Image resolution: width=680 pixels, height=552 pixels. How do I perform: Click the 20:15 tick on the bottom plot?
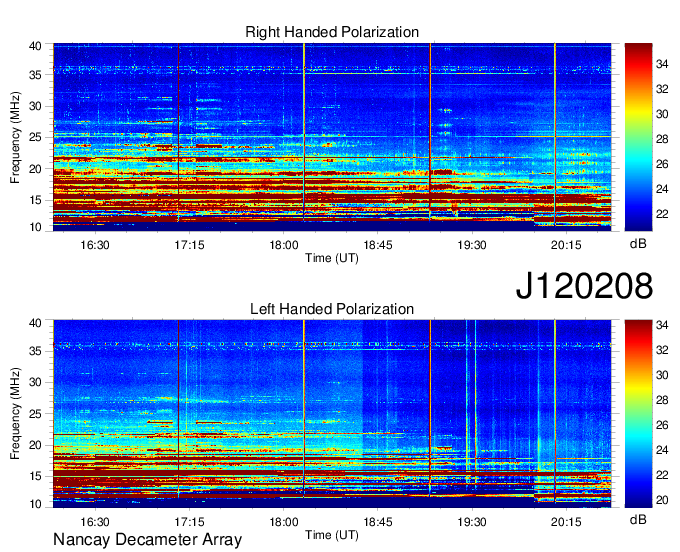[x=566, y=522]
